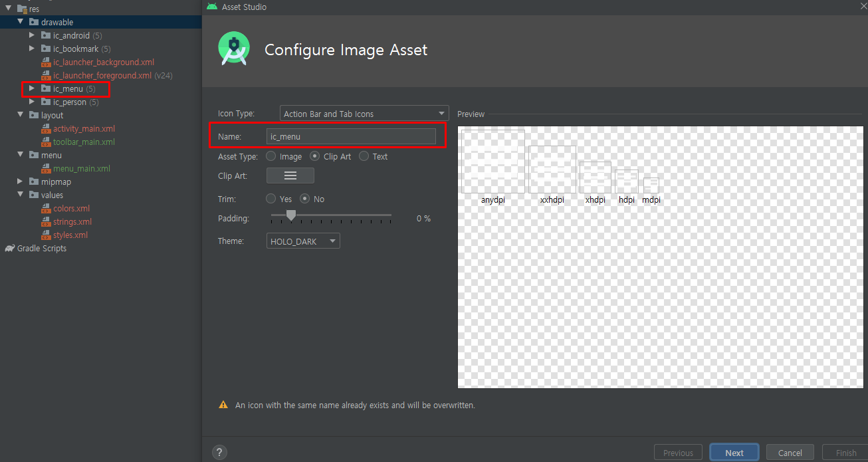868x462 pixels.
Task: Click the drawable folder icon
Action: pyautogui.click(x=34, y=22)
